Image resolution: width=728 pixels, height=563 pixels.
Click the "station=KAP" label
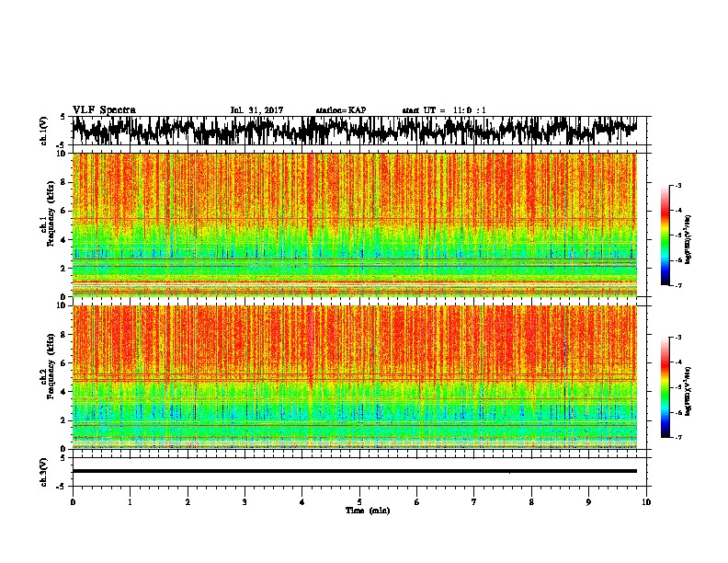coord(341,110)
